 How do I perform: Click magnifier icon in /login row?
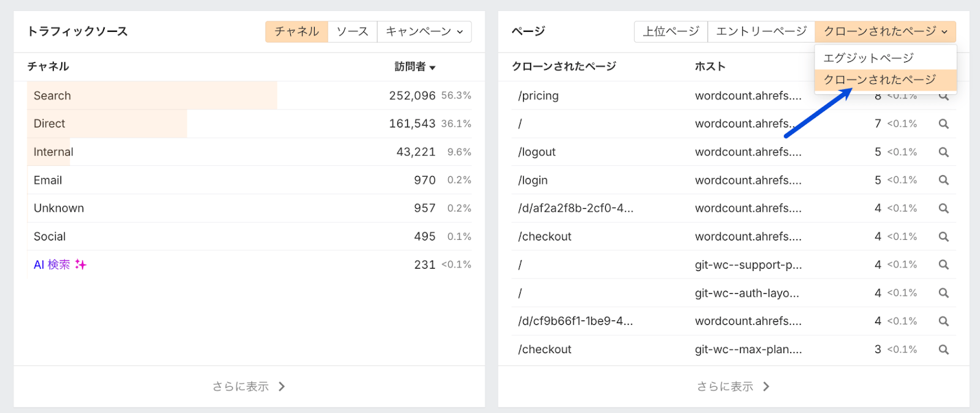943,180
